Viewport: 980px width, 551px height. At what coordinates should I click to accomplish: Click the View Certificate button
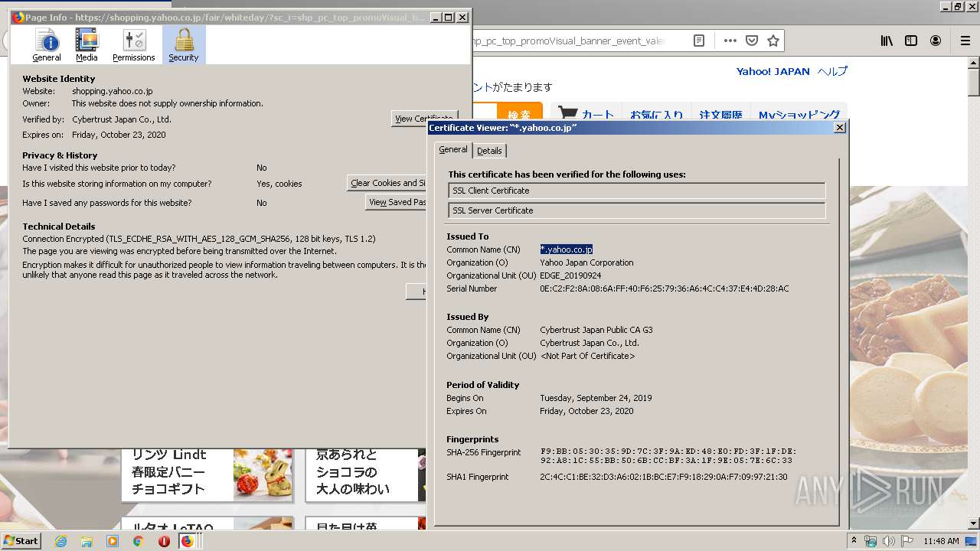[x=424, y=119]
